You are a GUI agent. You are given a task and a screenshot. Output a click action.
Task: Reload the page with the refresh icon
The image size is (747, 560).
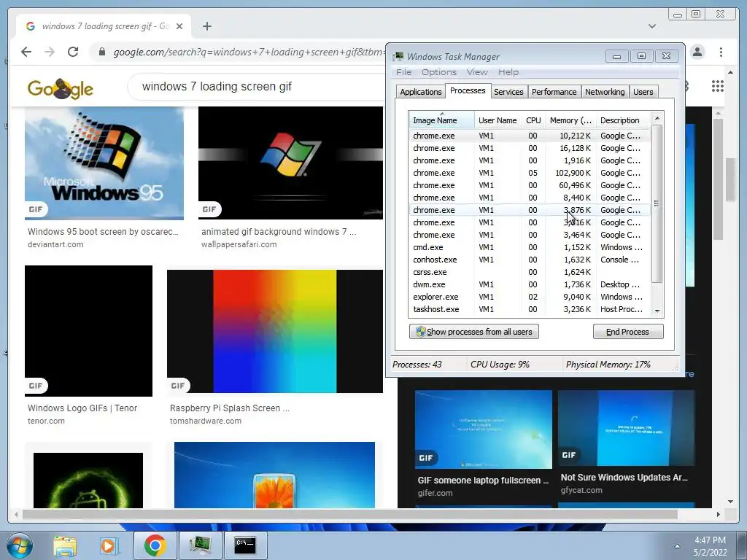[x=73, y=52]
